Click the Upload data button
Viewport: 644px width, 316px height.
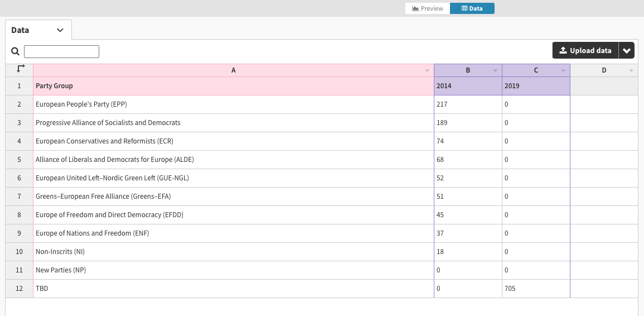585,51
